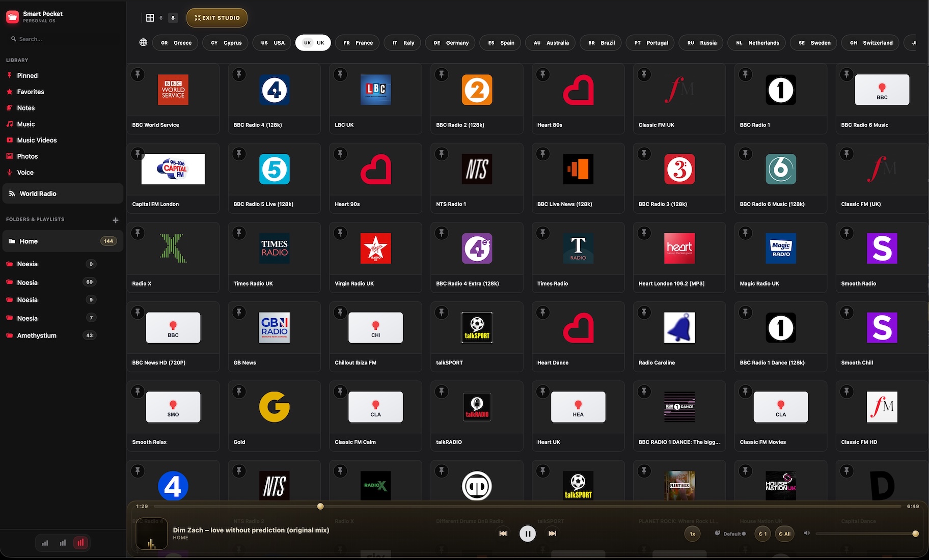Select Heart London 106.2 logo

point(679,248)
